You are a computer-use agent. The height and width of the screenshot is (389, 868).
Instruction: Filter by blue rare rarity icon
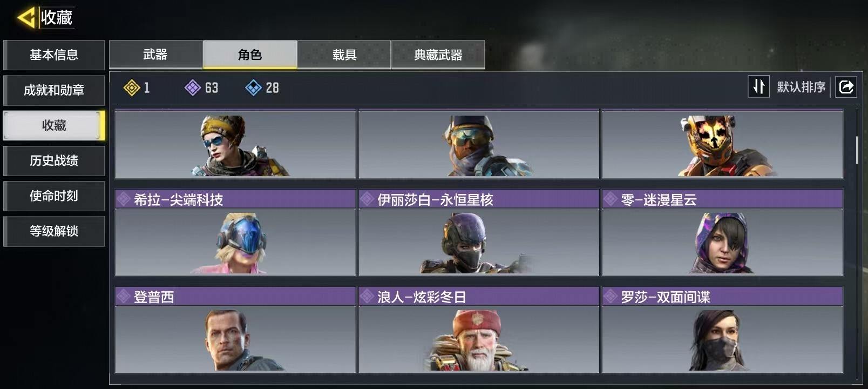pyautogui.click(x=253, y=88)
